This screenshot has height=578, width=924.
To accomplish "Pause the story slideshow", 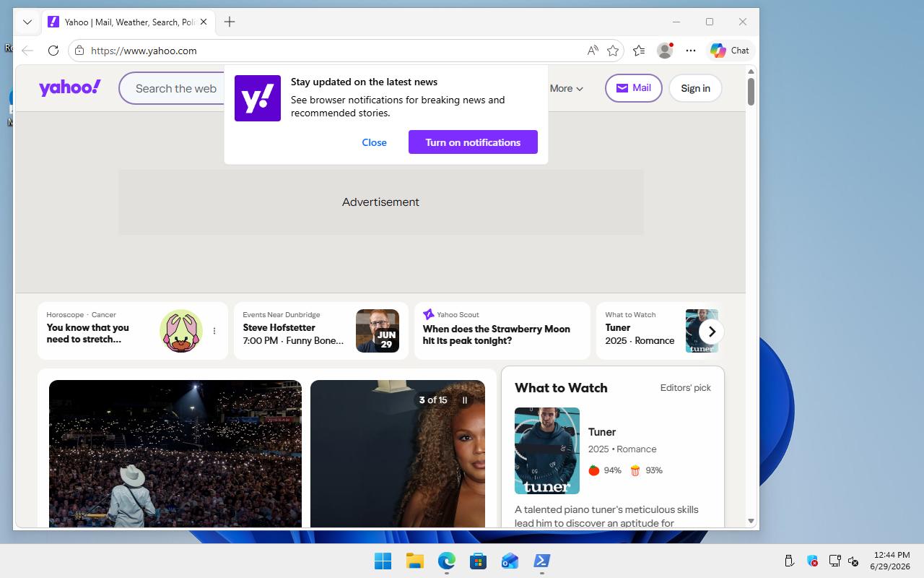I will [x=465, y=400].
